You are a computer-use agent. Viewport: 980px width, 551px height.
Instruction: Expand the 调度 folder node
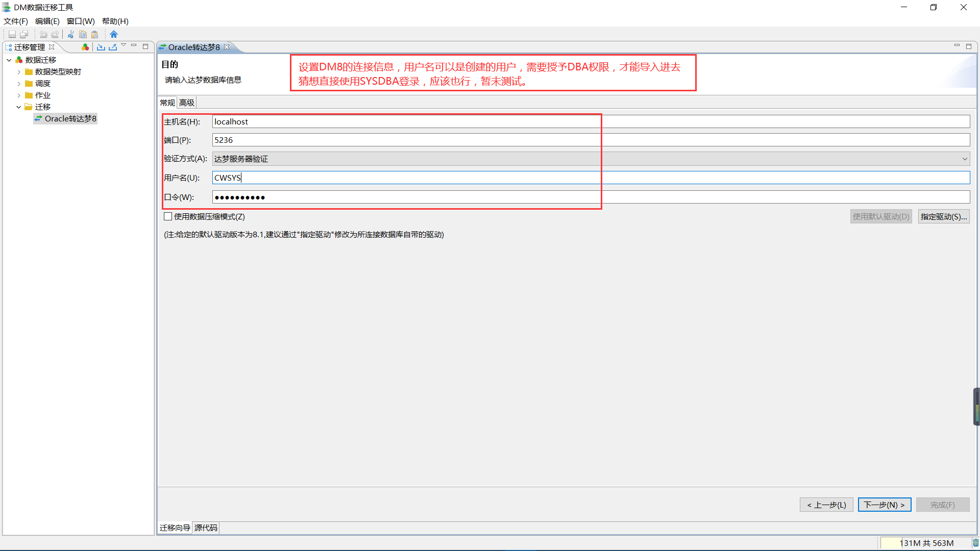(19, 84)
